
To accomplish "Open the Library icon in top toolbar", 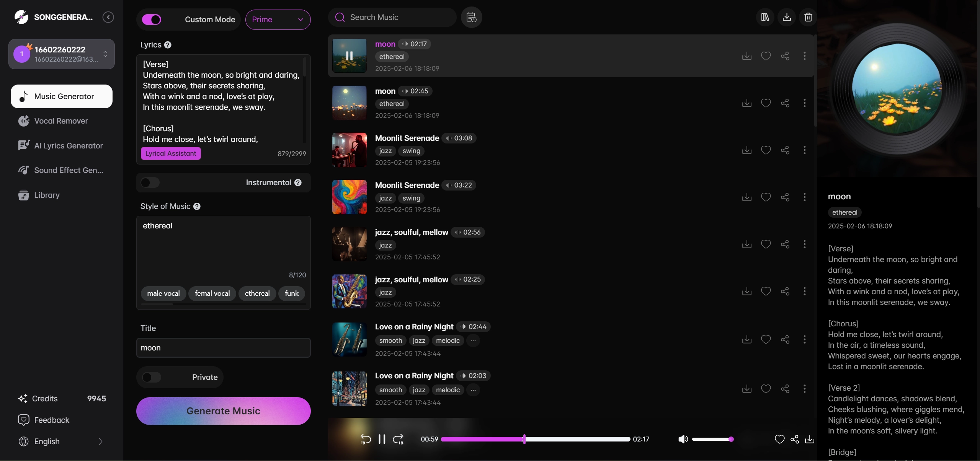I will click(764, 17).
